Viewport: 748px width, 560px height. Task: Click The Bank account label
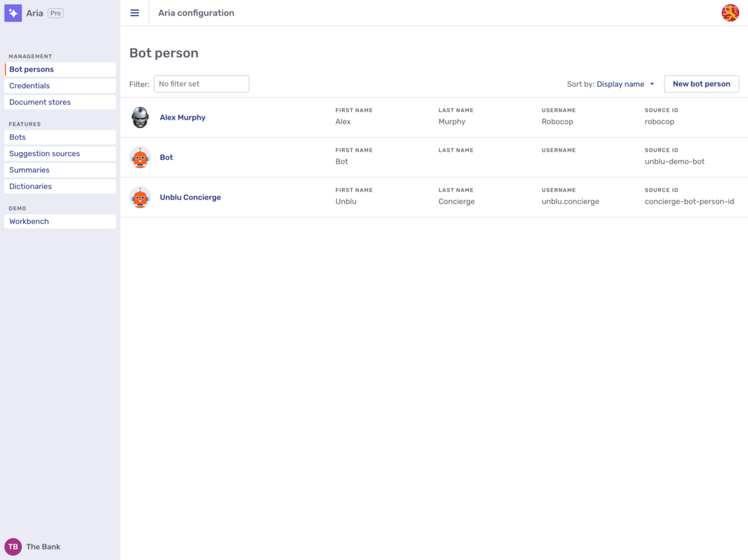coord(43,546)
